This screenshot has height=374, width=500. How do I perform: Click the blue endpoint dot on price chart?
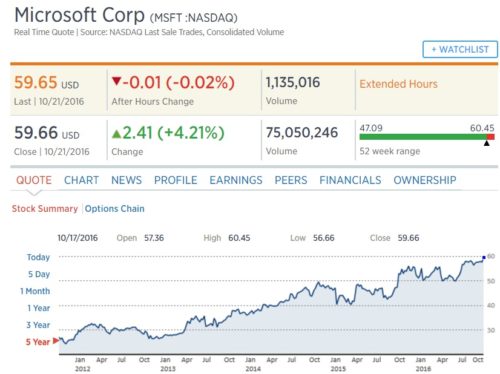click(x=484, y=257)
